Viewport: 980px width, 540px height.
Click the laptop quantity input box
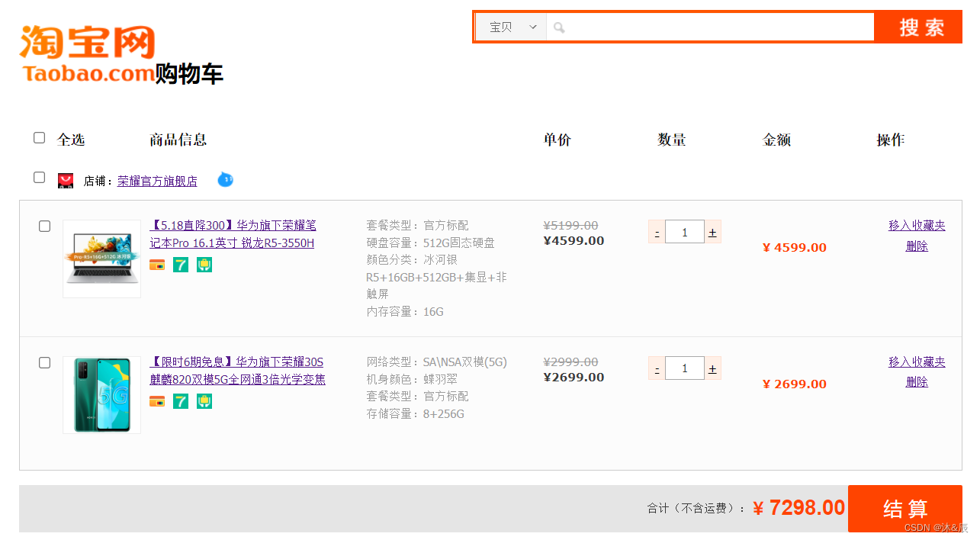(684, 232)
